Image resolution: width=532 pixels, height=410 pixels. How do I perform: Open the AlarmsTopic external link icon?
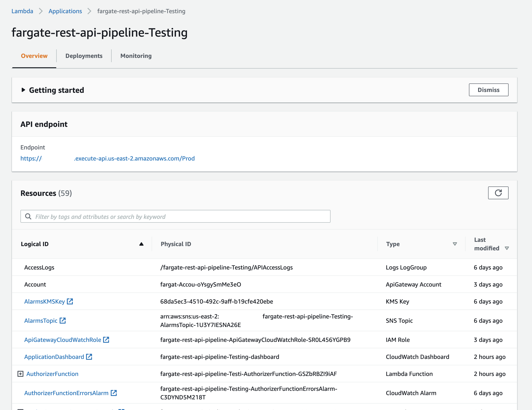[63, 320]
